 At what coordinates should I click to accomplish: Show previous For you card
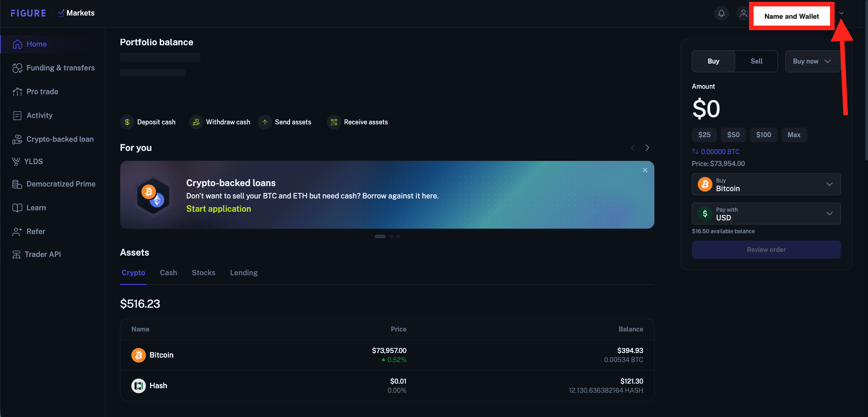click(x=633, y=148)
